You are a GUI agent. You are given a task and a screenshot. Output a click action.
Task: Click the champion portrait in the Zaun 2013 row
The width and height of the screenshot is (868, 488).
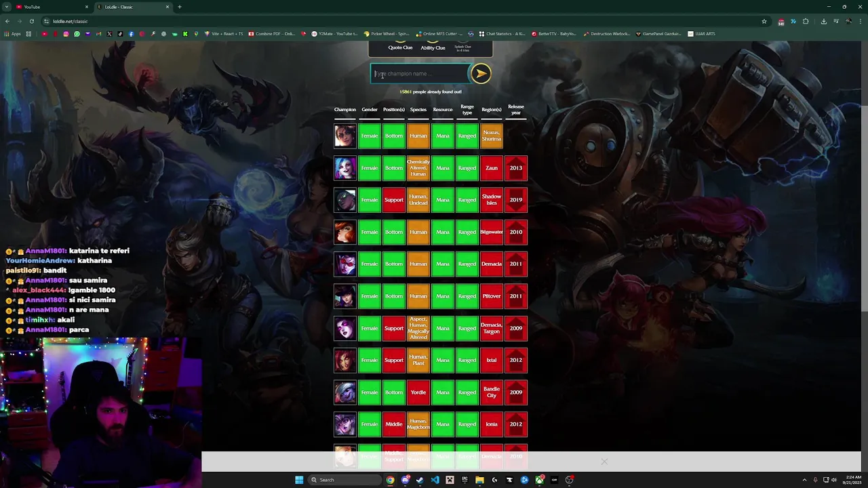pyautogui.click(x=344, y=168)
